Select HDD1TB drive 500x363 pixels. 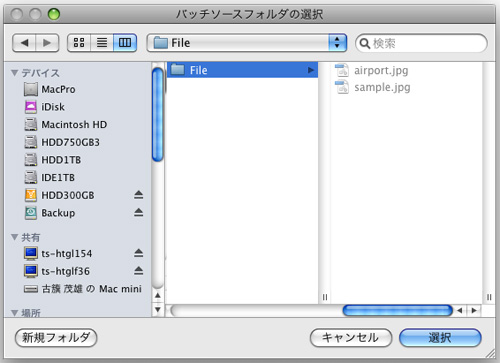[78, 160]
